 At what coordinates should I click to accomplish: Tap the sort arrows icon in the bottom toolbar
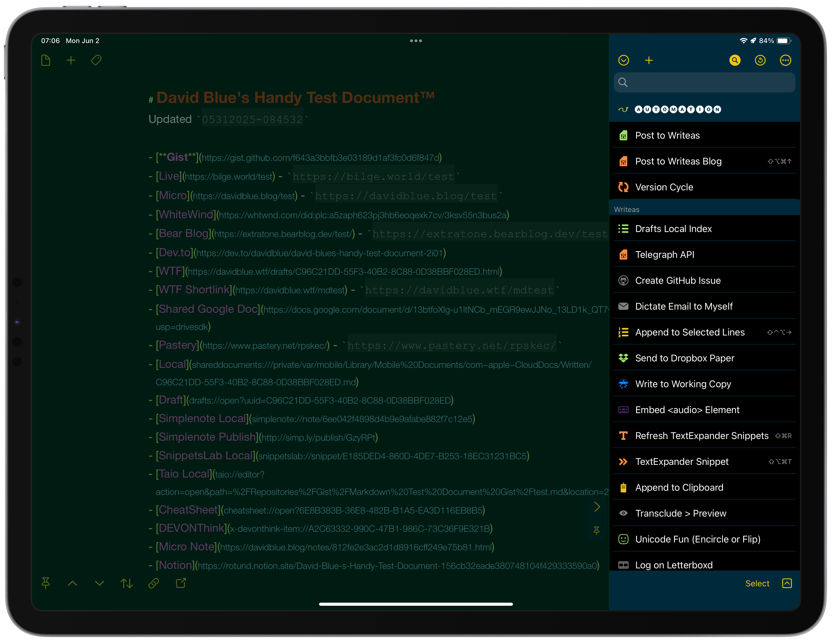tap(126, 583)
